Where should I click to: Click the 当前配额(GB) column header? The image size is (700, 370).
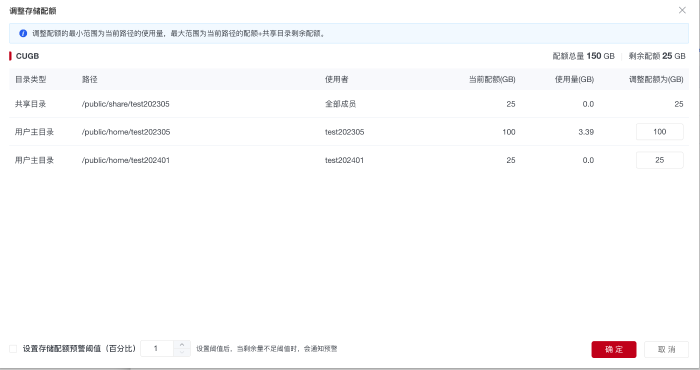tap(492, 79)
